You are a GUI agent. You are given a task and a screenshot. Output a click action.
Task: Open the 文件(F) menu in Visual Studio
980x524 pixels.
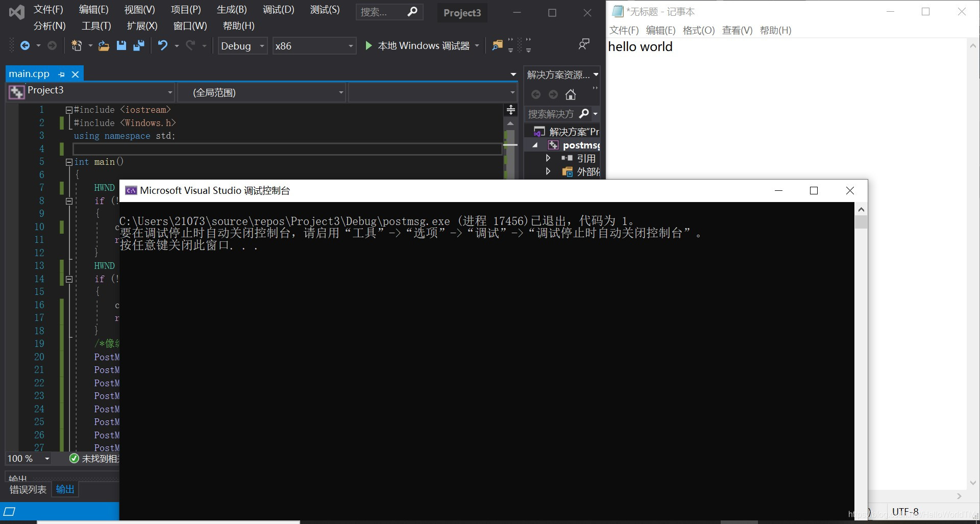pos(48,10)
